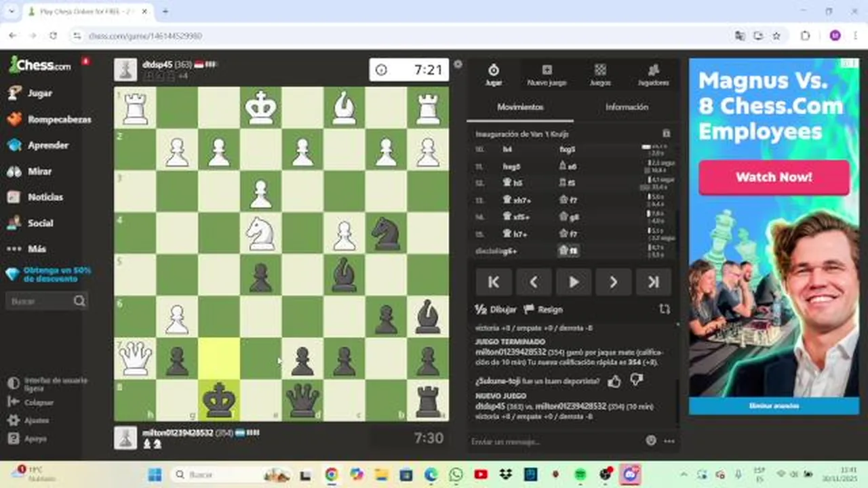Expand the Más menu in the sidebar

coord(27,249)
